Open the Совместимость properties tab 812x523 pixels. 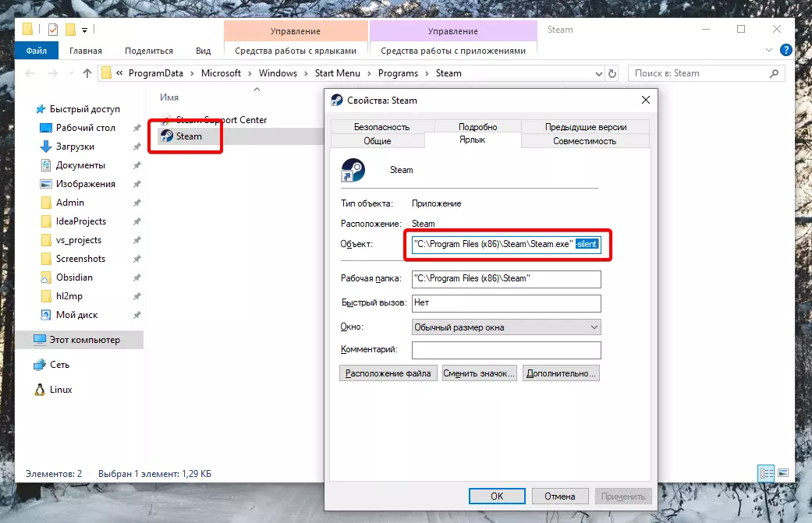585,141
